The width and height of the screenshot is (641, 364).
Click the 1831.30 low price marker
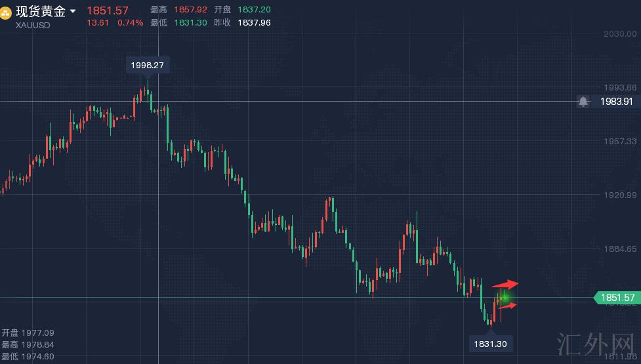(x=491, y=343)
